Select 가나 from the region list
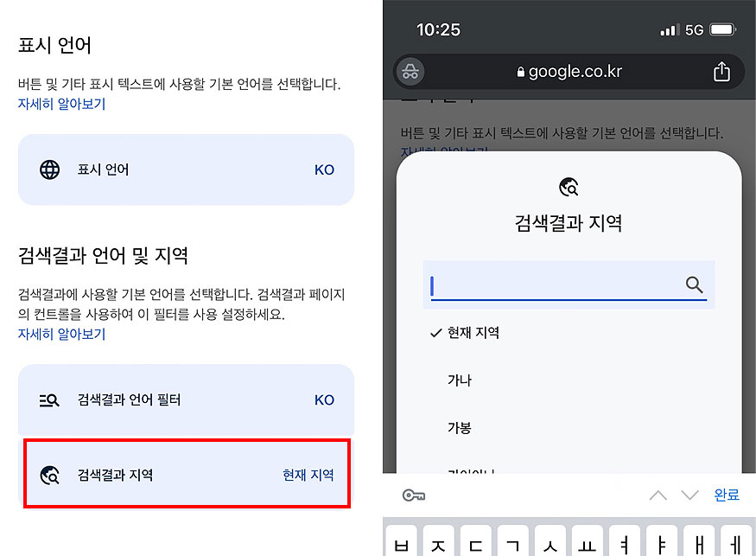This screenshot has height=556, width=756. point(460,380)
